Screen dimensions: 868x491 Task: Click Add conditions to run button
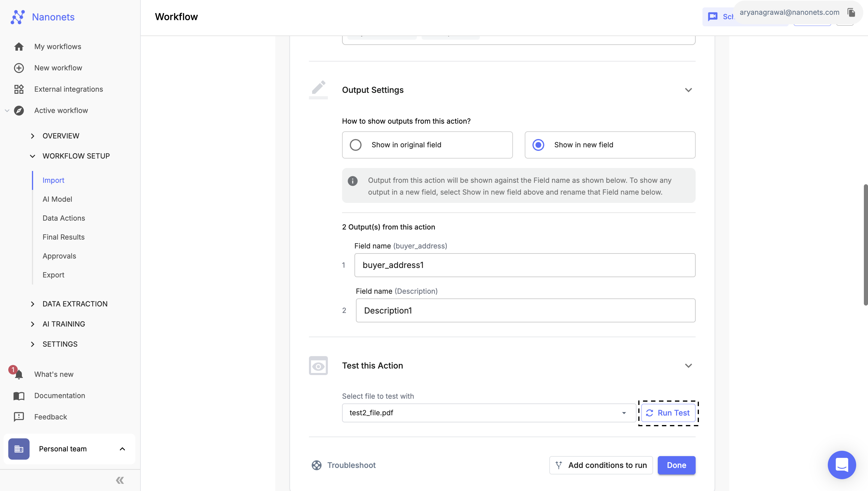tap(601, 465)
